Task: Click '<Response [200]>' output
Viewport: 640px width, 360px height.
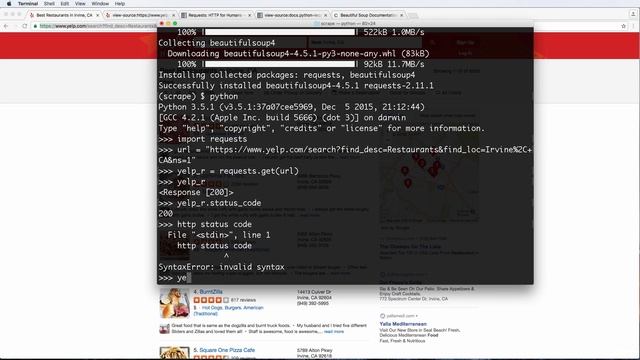Action: tap(196, 192)
